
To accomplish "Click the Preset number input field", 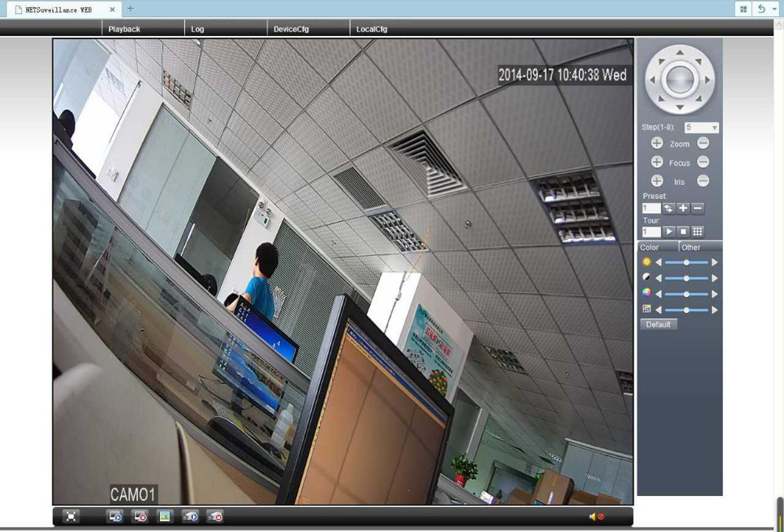I will (652, 208).
